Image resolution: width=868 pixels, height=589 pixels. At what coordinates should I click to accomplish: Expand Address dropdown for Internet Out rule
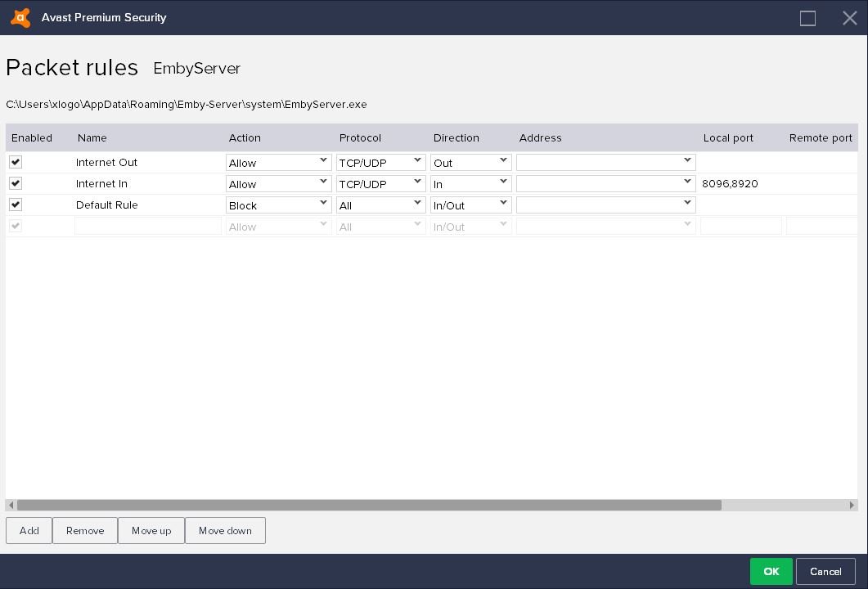click(x=605, y=162)
